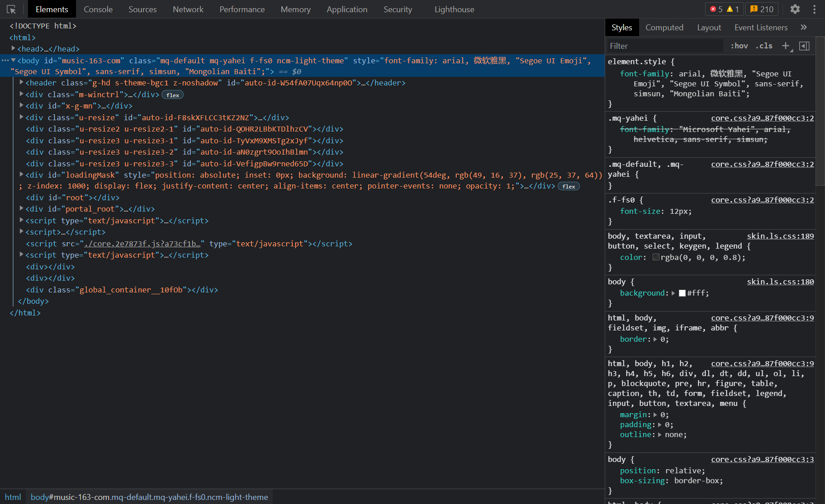The height and width of the screenshot is (504, 825).
Task: Expand the header g-hd element
Action: tap(21, 82)
